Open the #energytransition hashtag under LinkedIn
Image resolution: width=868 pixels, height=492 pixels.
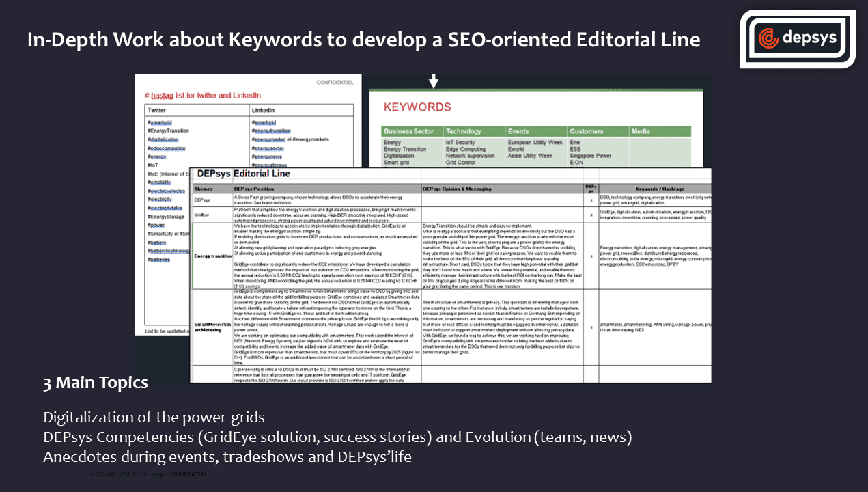271,131
